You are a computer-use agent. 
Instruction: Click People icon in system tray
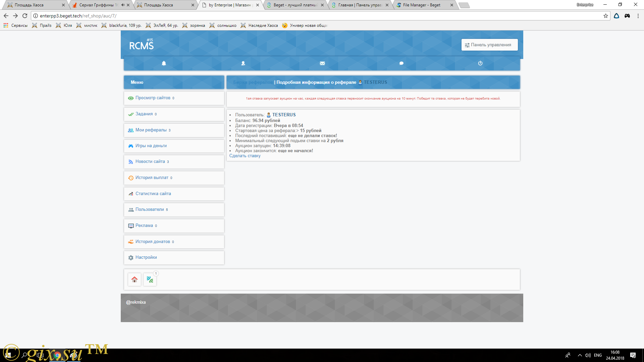(x=568, y=355)
